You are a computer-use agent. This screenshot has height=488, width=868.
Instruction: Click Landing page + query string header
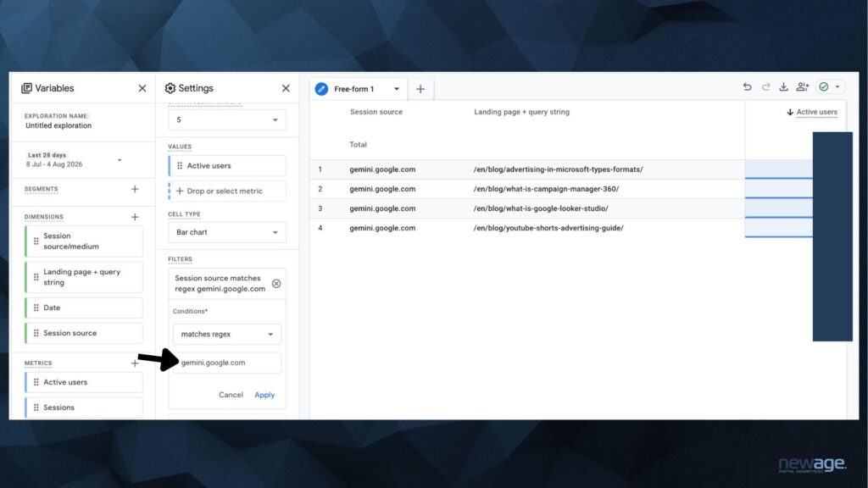[x=521, y=112]
